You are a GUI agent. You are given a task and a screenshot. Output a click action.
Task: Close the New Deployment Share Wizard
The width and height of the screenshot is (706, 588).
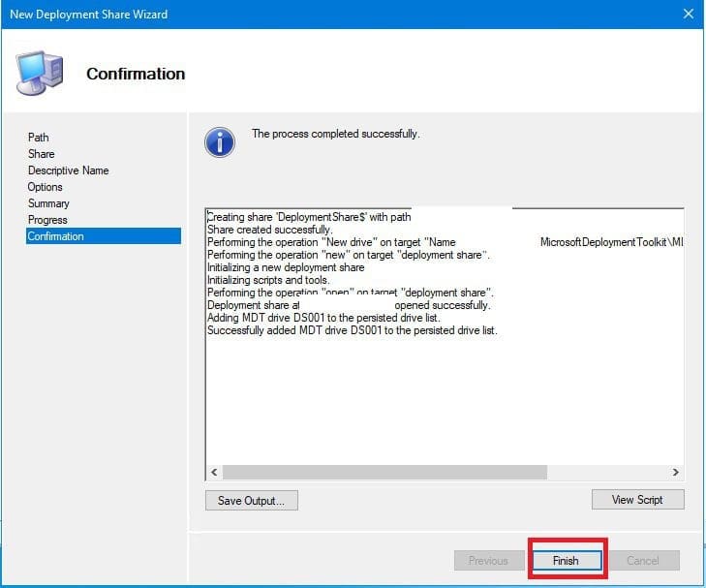(688, 14)
